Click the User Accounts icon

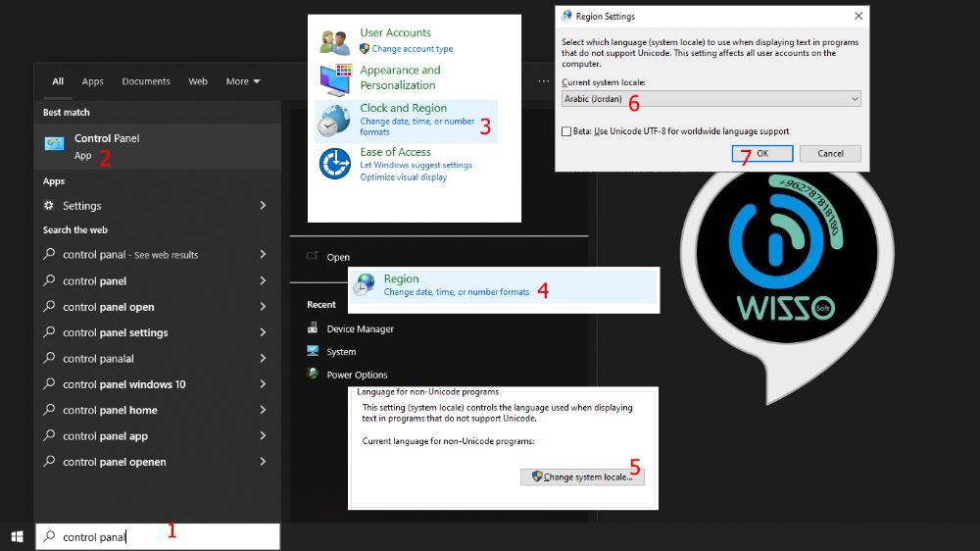pos(334,42)
